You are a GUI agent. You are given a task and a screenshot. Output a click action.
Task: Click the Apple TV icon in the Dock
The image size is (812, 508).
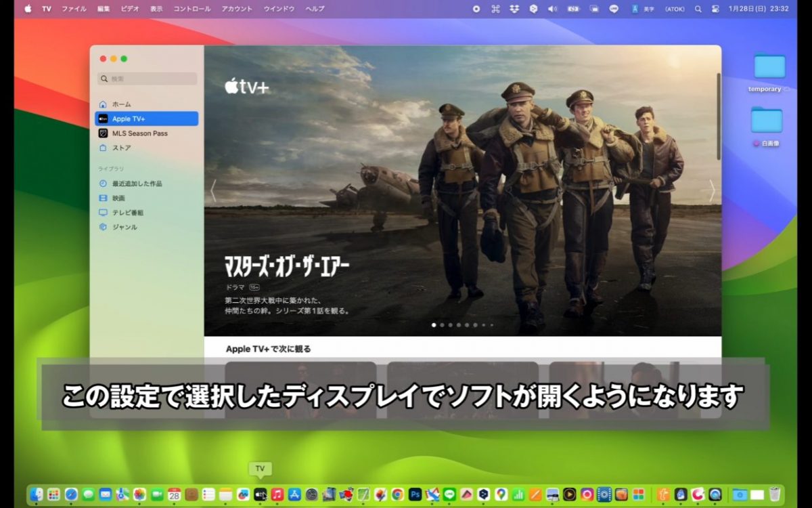click(x=260, y=494)
